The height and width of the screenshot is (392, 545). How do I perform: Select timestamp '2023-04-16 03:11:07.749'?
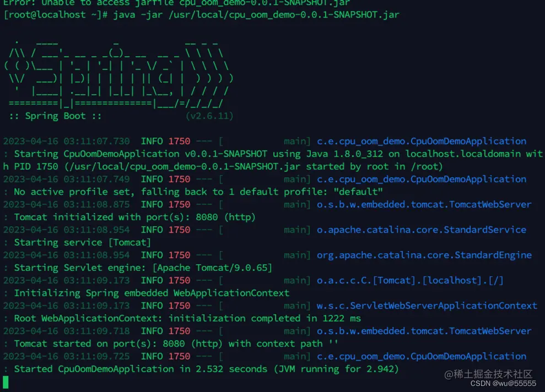coord(66,179)
